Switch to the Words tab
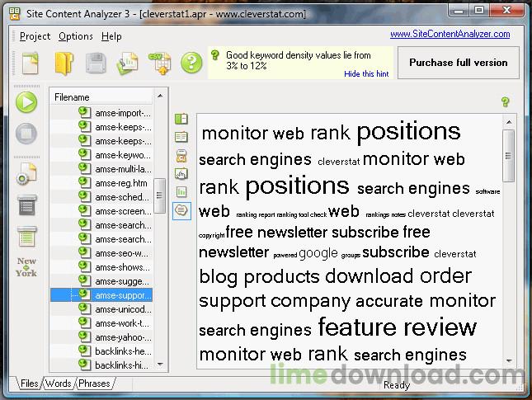The width and height of the screenshot is (532, 400). pos(59,384)
